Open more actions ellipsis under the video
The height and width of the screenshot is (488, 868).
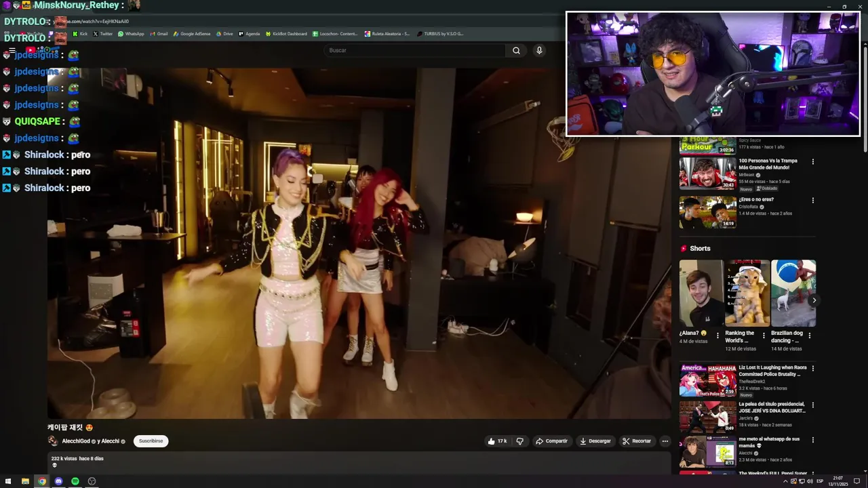(x=665, y=441)
